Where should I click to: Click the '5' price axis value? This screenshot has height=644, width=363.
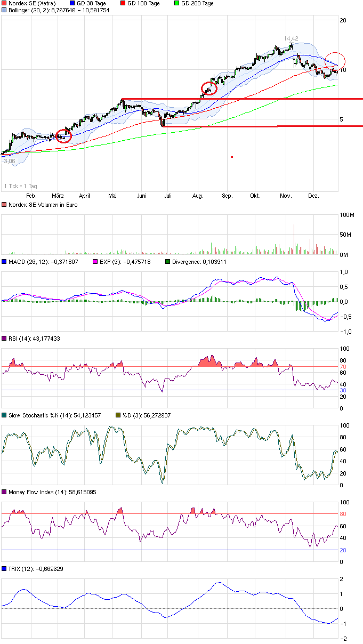point(342,119)
